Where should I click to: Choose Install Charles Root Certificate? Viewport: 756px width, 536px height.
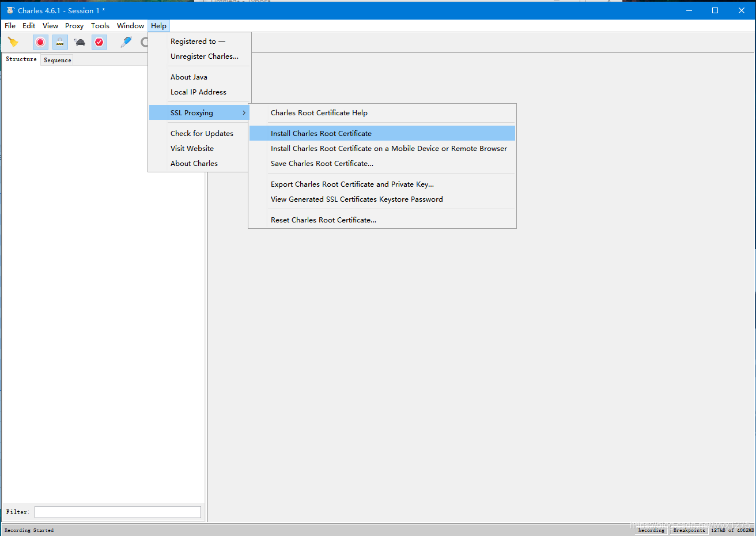[382, 134]
